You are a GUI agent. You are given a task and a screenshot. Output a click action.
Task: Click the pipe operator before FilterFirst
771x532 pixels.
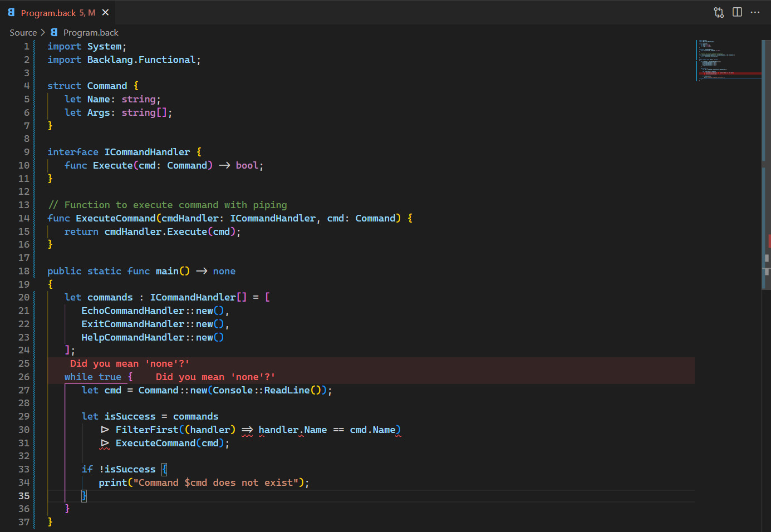tap(105, 430)
